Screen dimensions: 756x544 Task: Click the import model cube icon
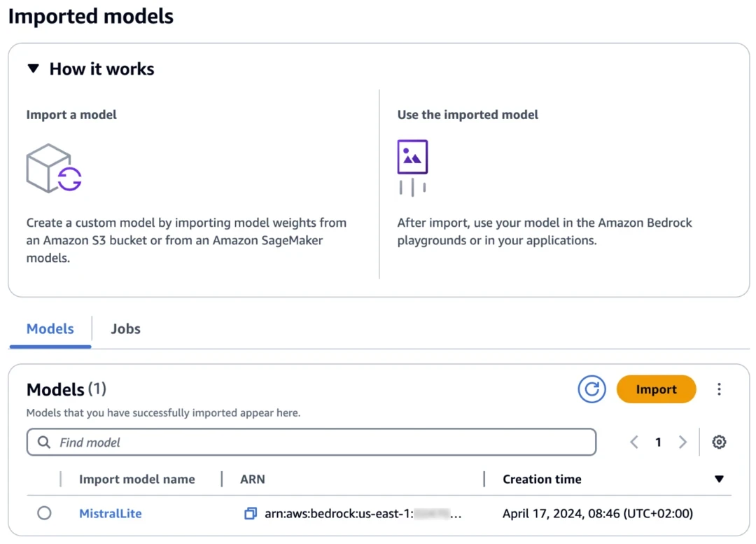click(54, 168)
